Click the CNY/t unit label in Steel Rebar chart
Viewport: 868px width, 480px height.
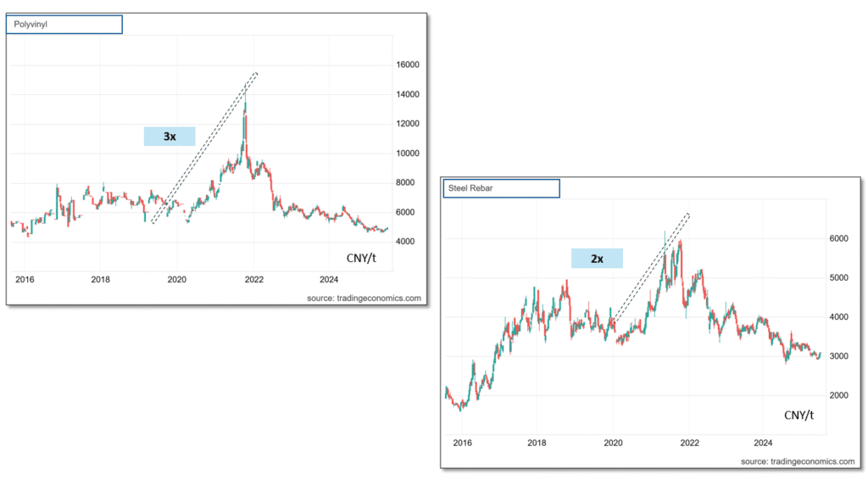click(x=798, y=416)
